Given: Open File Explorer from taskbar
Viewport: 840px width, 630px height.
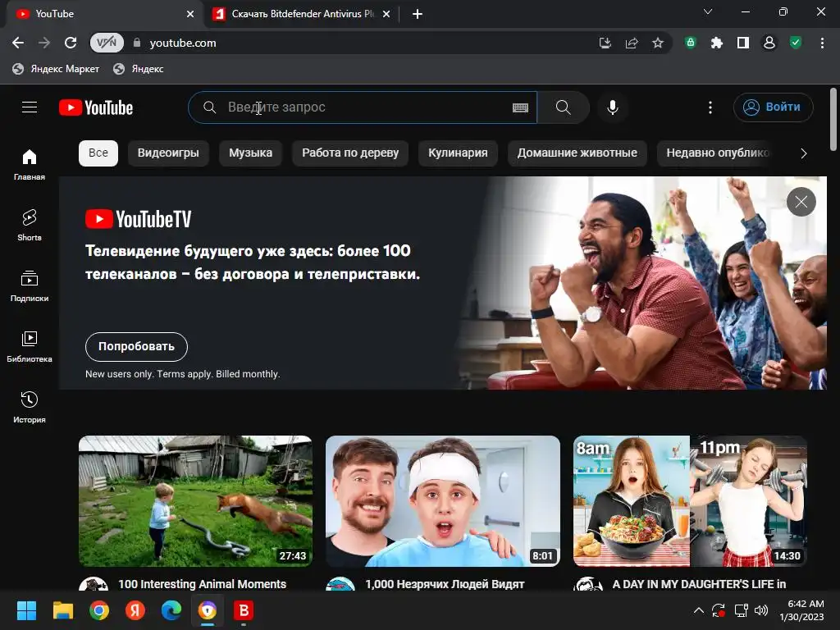Looking at the screenshot, I should [62, 610].
